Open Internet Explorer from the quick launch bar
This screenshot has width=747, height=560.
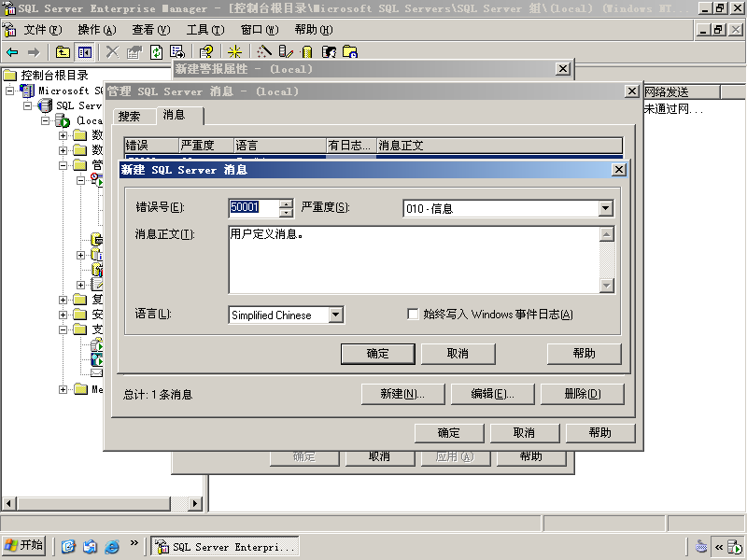coord(112,546)
